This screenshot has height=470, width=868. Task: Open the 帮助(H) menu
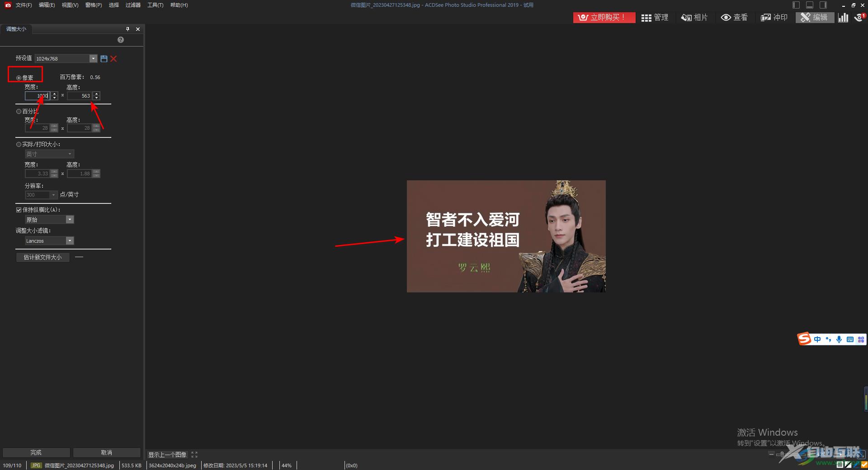click(179, 5)
